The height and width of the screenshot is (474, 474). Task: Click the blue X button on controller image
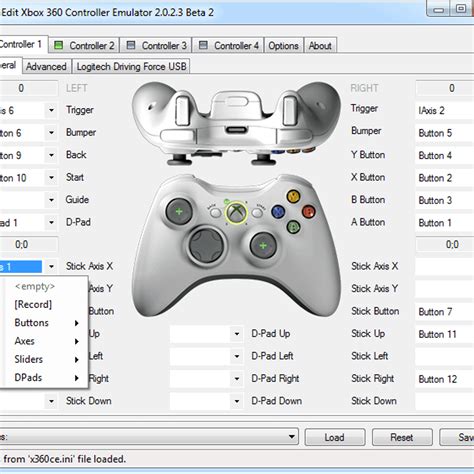[x=278, y=211]
